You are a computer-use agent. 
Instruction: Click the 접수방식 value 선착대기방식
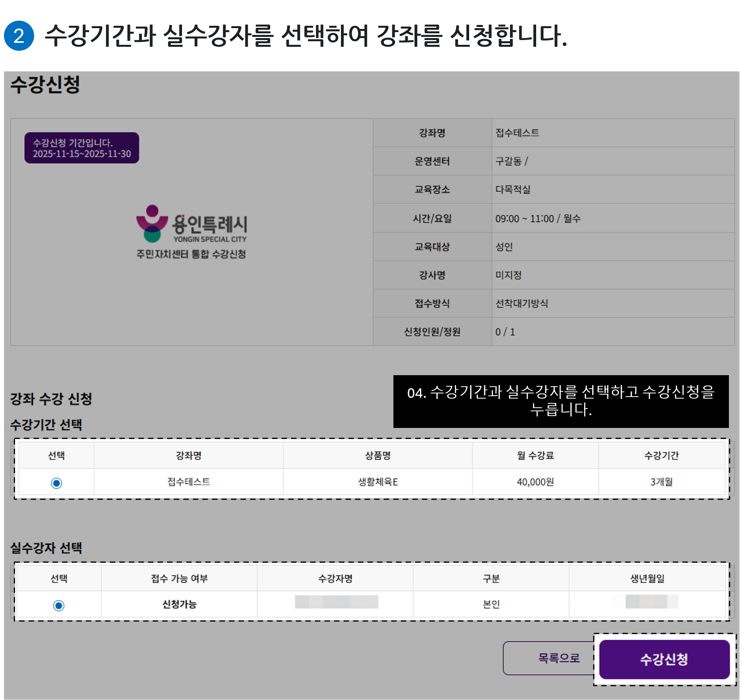pyautogui.click(x=521, y=303)
